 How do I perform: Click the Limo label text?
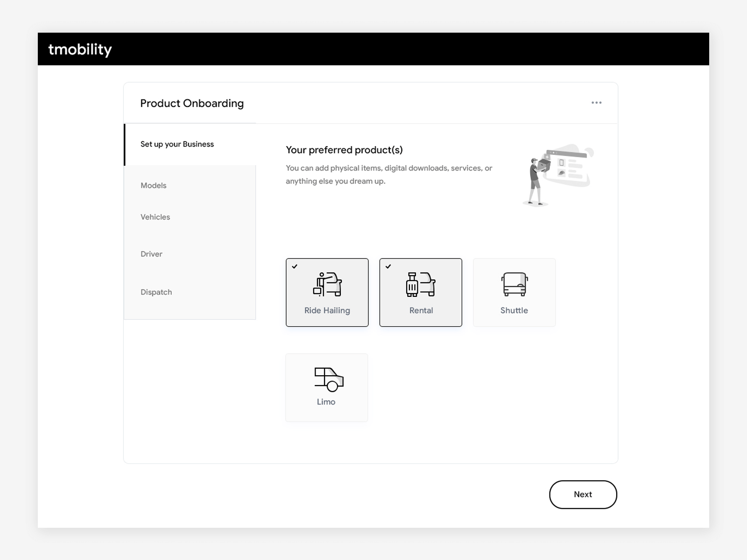pyautogui.click(x=326, y=402)
